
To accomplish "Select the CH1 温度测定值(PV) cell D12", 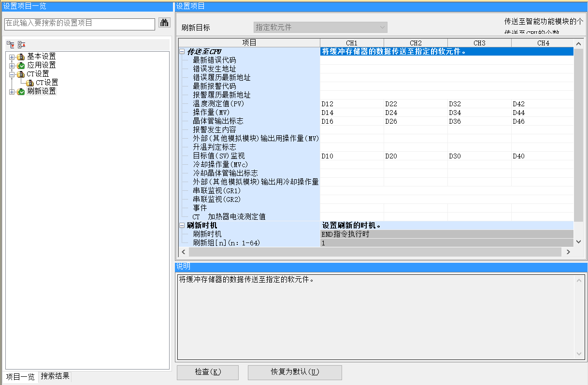I will (x=352, y=104).
